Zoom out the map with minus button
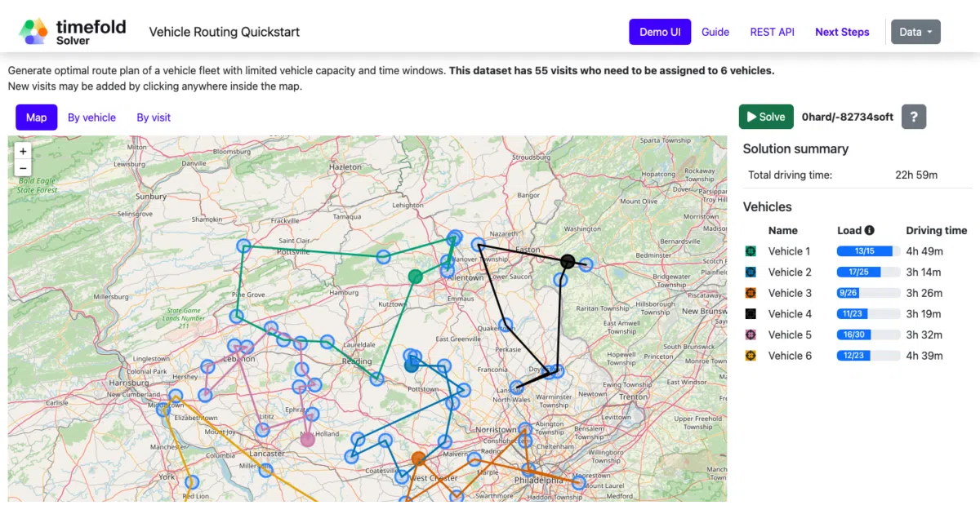This screenshot has width=980, height=514. click(23, 168)
